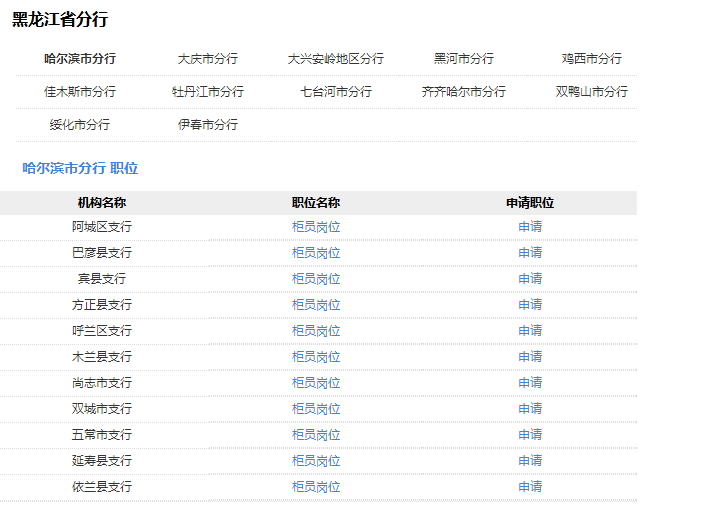718x518 pixels.
Task: Click the 申请职位 column header
Action: pos(530,203)
